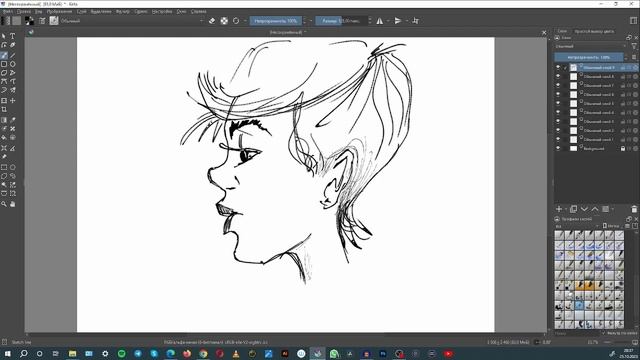640x360 pixels.
Task: Hide layer Обычный слой 8
Action: coord(558,76)
